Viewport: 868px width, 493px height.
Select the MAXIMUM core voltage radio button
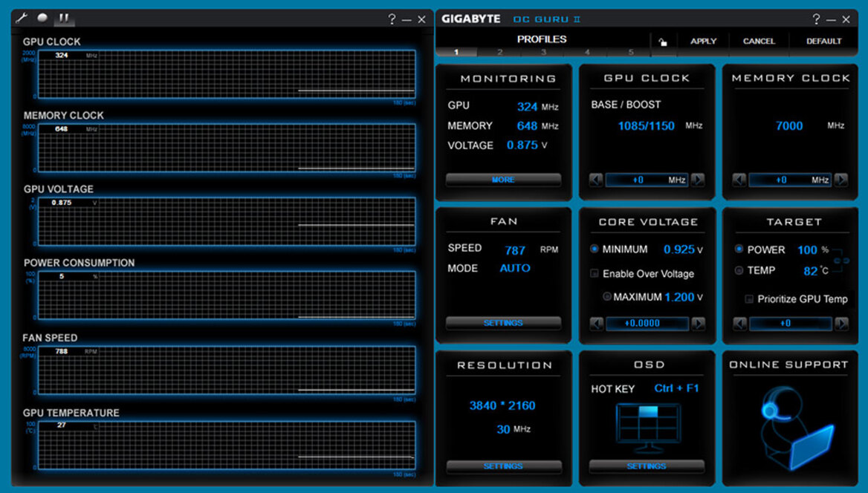(606, 296)
